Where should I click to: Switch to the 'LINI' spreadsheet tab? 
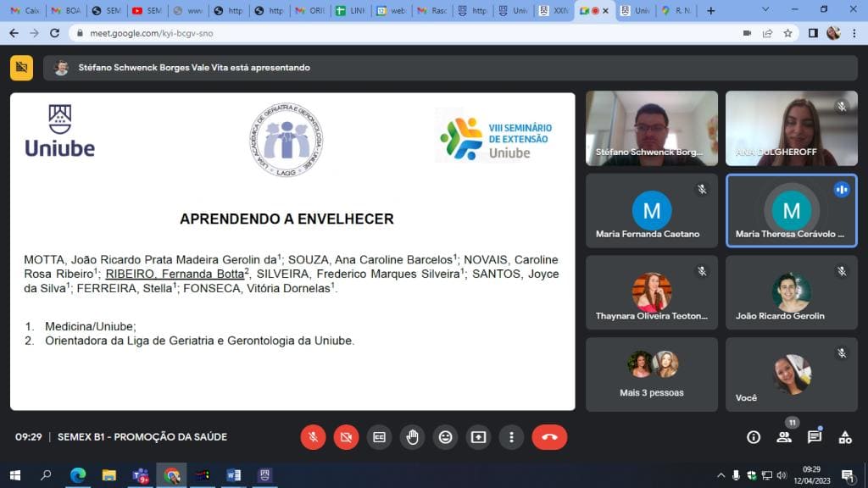tap(351, 10)
